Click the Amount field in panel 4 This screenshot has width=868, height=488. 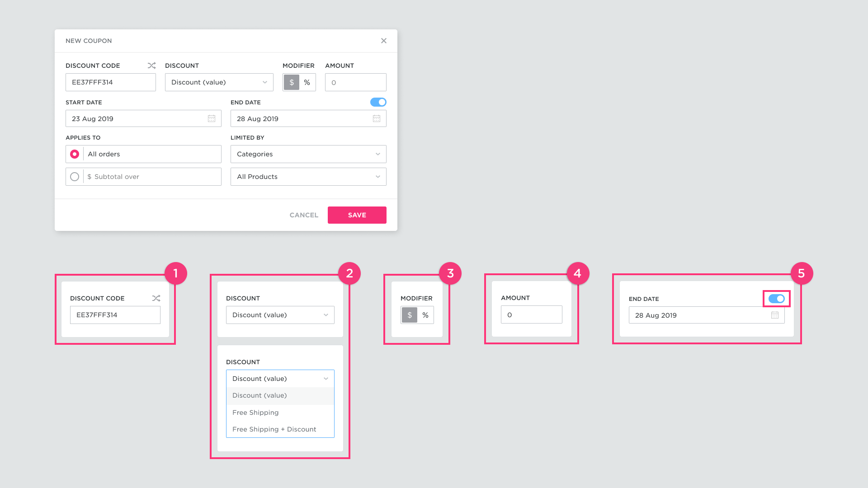click(532, 314)
